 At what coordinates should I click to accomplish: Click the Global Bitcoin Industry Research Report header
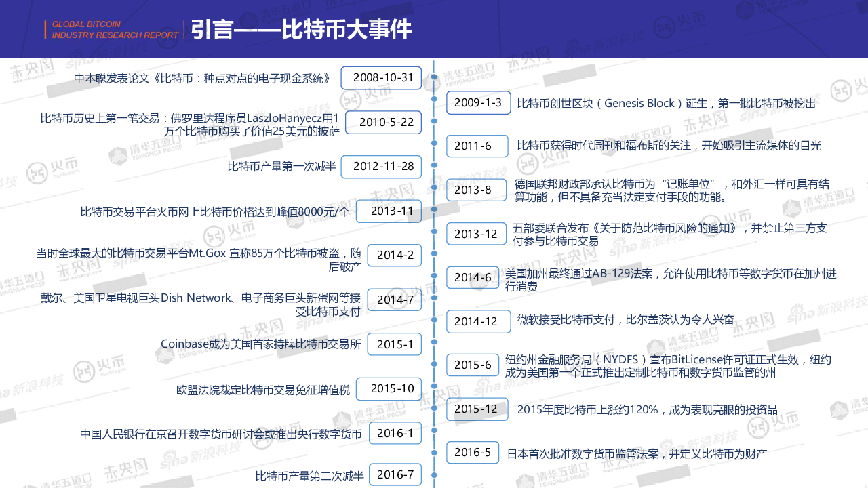(106, 30)
